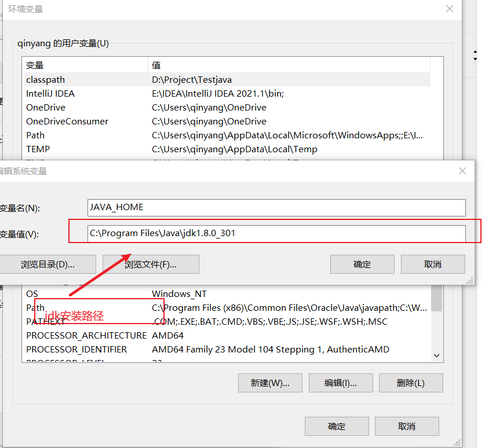Click inside the JAVA_HOME variable name field

coord(232,207)
